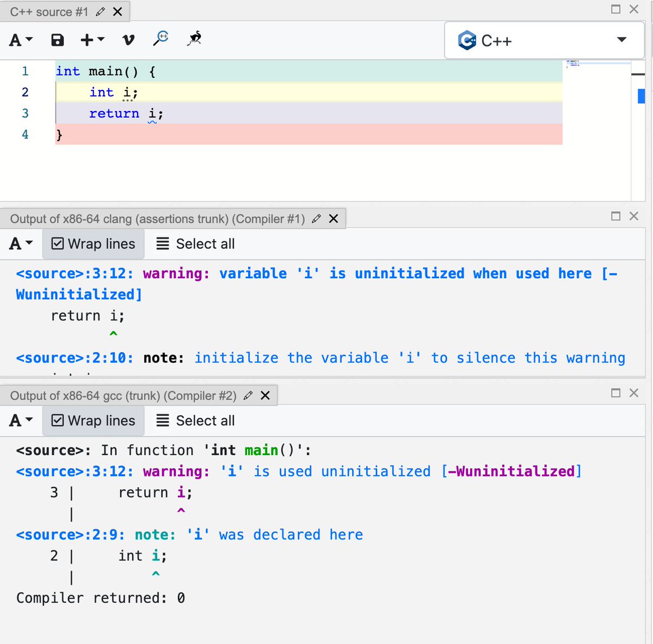Rename the gcc output tab with pencil
This screenshot has width=653, height=644.
(x=248, y=396)
